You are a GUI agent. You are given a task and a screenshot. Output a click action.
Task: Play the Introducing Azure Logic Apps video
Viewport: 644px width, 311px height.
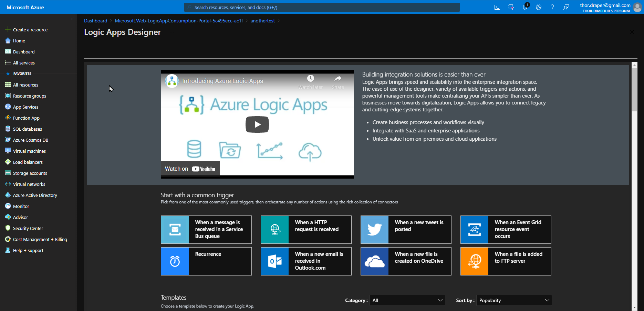point(257,124)
